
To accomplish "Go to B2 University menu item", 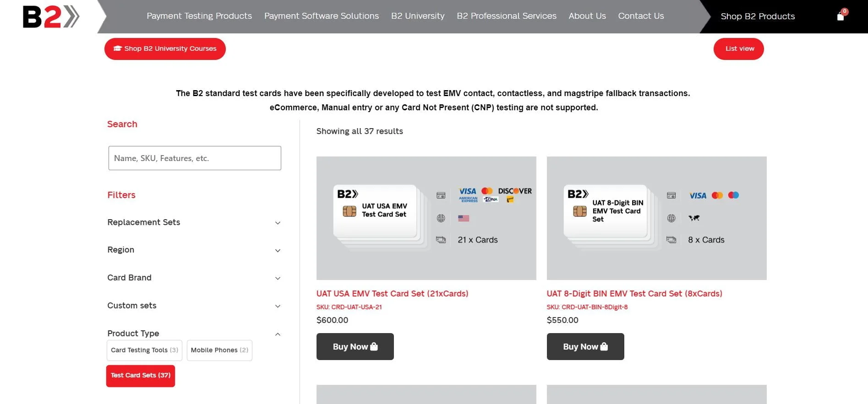I will click(x=418, y=16).
